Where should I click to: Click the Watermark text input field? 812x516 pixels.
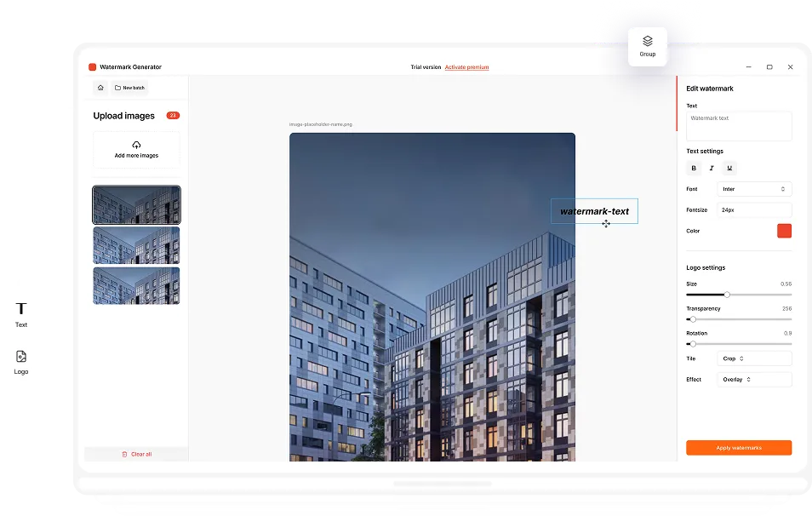tap(739, 126)
